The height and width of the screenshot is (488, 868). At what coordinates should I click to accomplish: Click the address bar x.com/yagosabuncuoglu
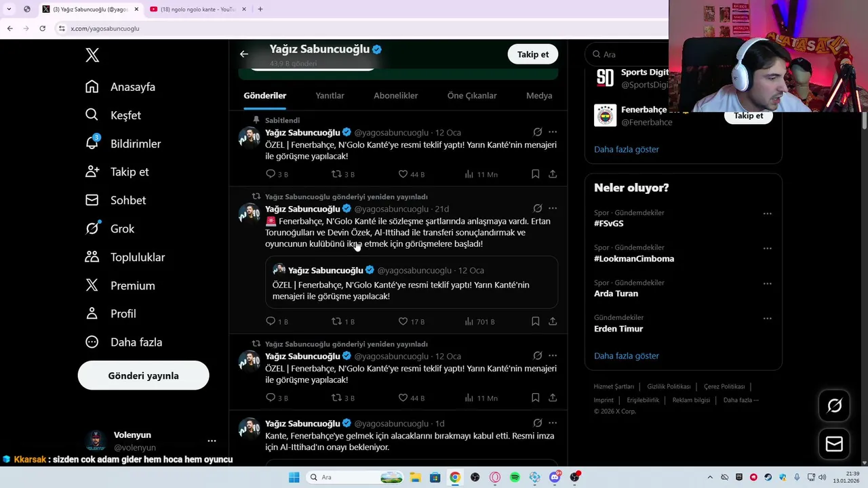(105, 28)
